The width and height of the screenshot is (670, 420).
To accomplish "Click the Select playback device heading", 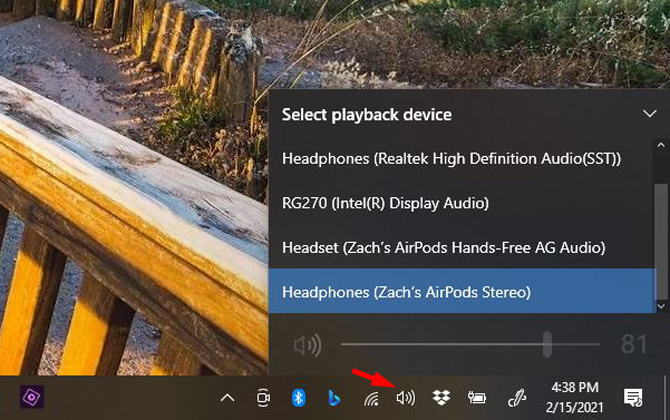I will [x=367, y=115].
